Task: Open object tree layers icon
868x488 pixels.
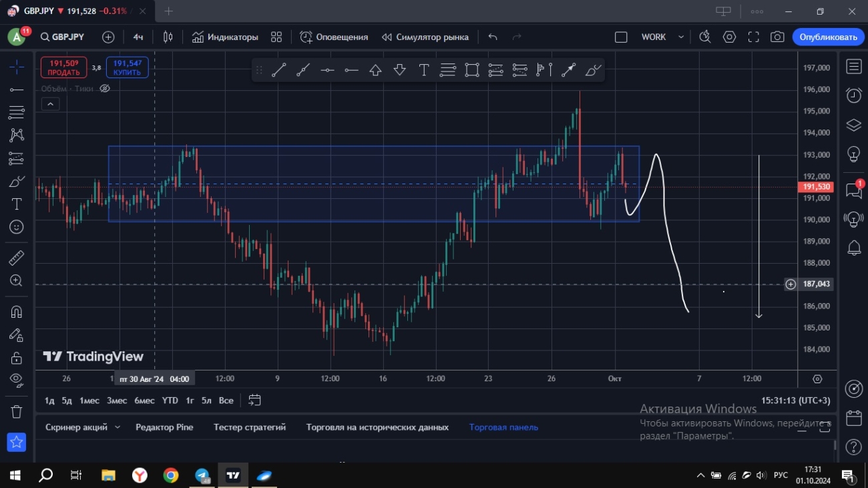Action: point(853,125)
